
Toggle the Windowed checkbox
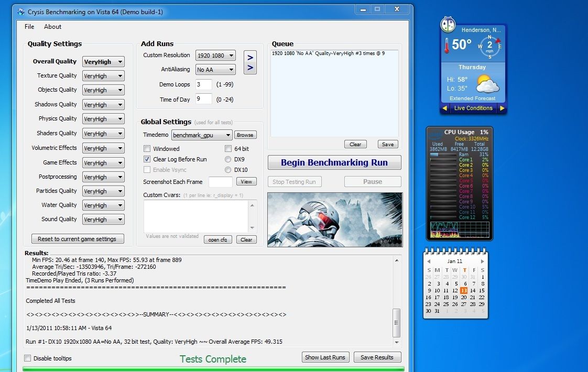pos(147,148)
